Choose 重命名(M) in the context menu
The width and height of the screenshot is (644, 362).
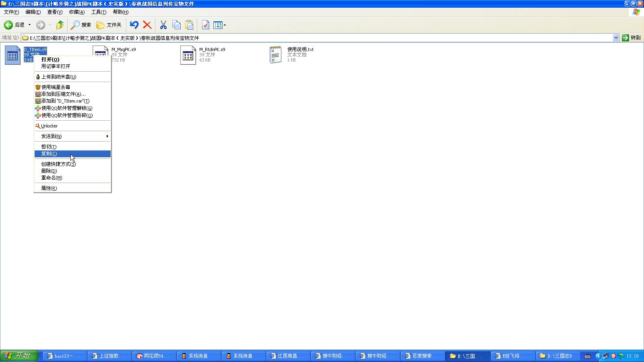(72, 178)
